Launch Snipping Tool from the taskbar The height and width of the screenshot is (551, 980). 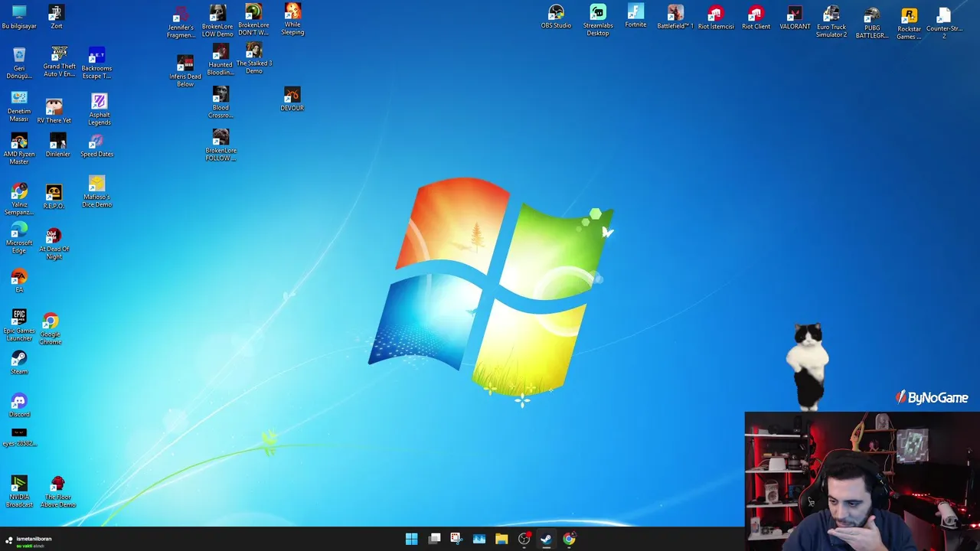(x=456, y=539)
